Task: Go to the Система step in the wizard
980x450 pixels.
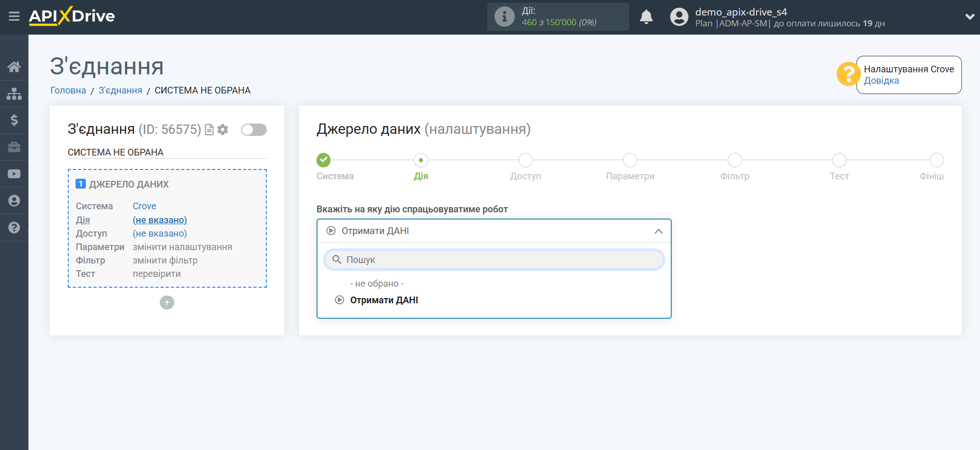Action: [x=324, y=160]
